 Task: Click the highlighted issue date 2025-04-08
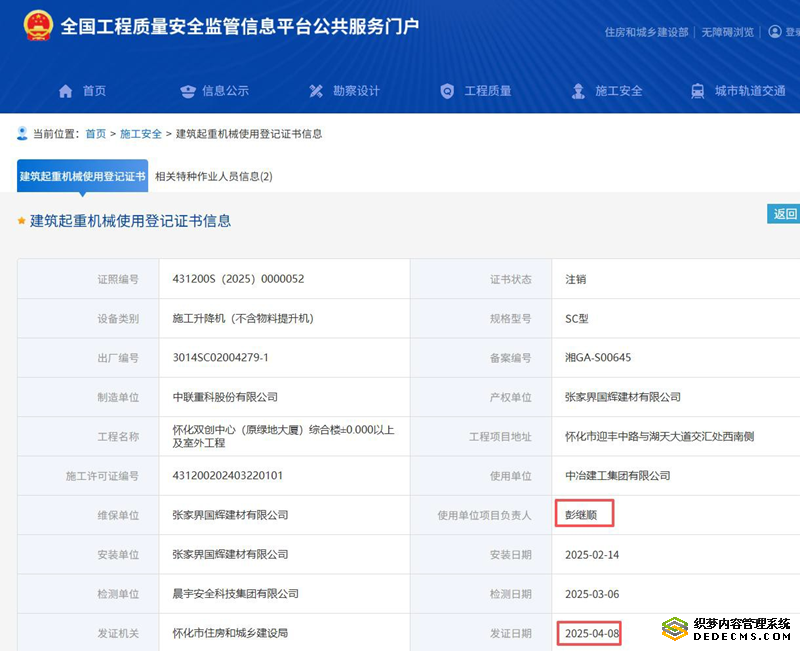pos(592,633)
